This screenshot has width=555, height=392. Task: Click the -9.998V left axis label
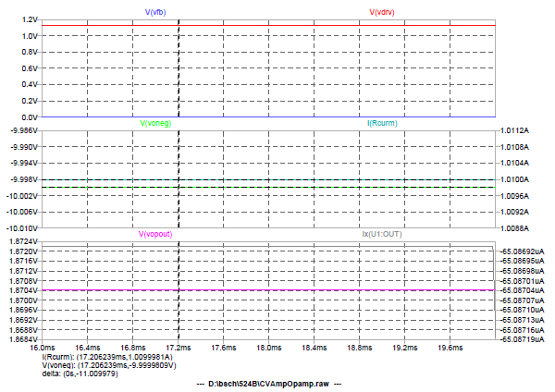click(x=24, y=179)
